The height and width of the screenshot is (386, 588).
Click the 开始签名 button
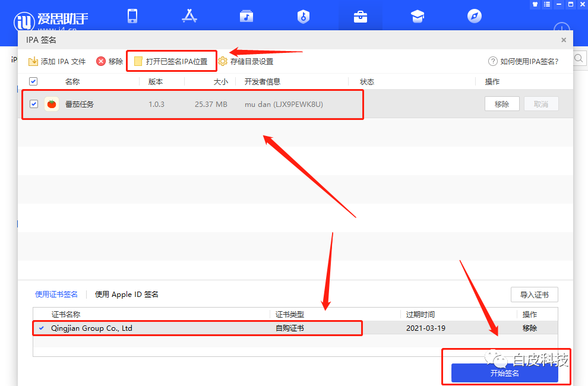tap(505, 373)
